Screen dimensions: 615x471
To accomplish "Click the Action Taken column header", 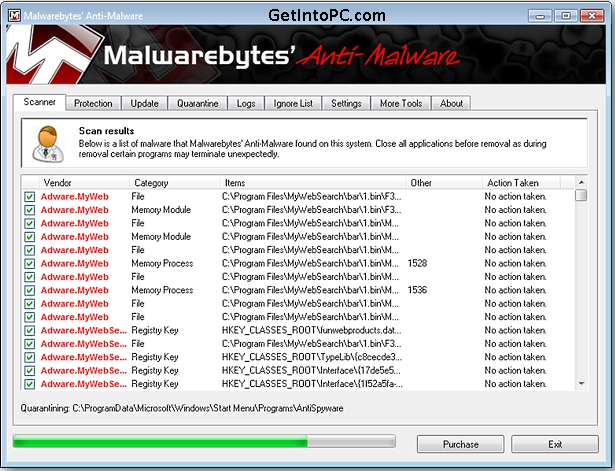I will [521, 183].
